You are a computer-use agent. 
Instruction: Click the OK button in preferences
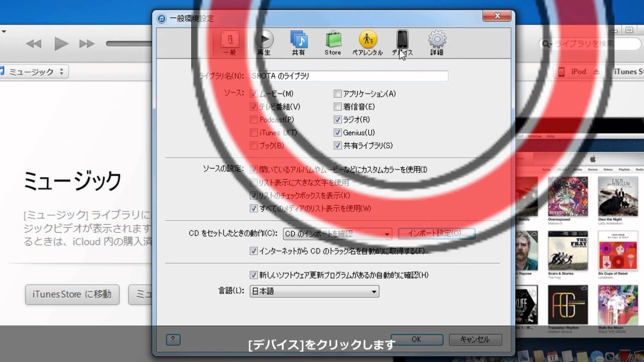pyautogui.click(x=417, y=339)
